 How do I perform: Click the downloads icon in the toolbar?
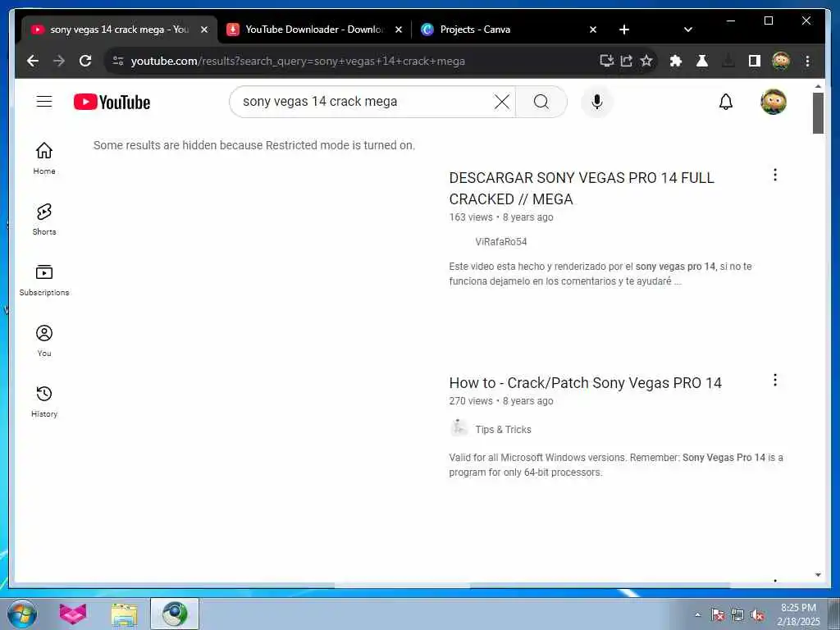[x=728, y=61]
